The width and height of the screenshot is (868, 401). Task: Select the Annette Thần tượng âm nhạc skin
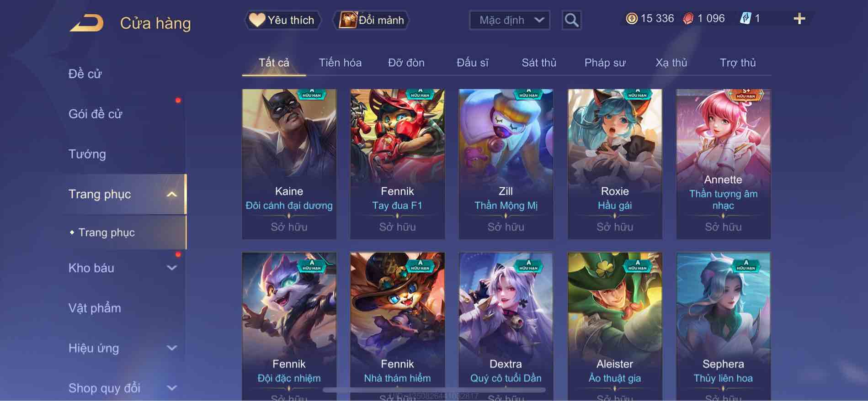point(723,164)
